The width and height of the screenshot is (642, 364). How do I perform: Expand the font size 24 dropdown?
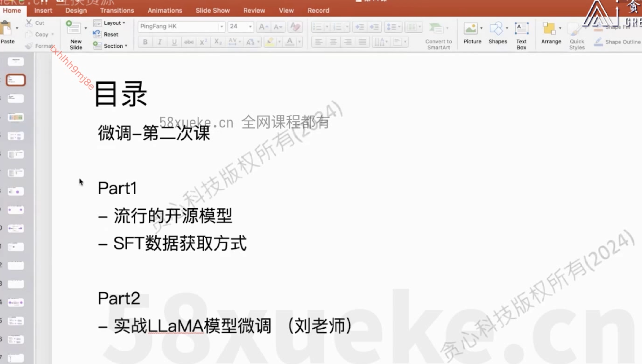[250, 27]
